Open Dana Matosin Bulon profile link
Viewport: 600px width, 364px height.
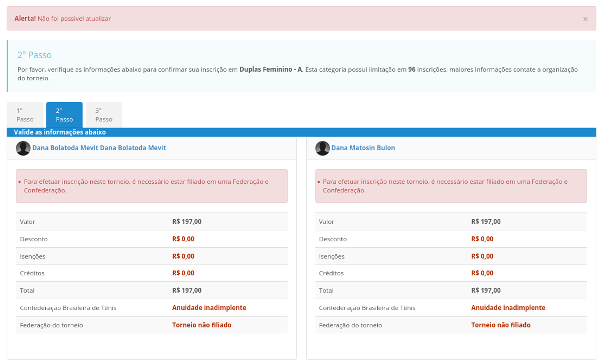tap(363, 148)
